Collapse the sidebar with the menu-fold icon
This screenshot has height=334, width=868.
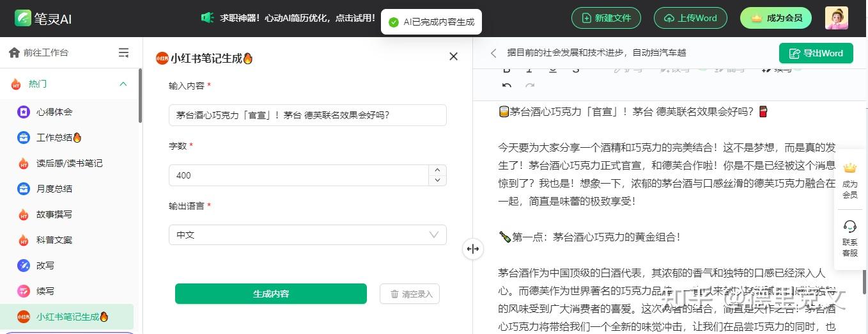pyautogui.click(x=124, y=53)
